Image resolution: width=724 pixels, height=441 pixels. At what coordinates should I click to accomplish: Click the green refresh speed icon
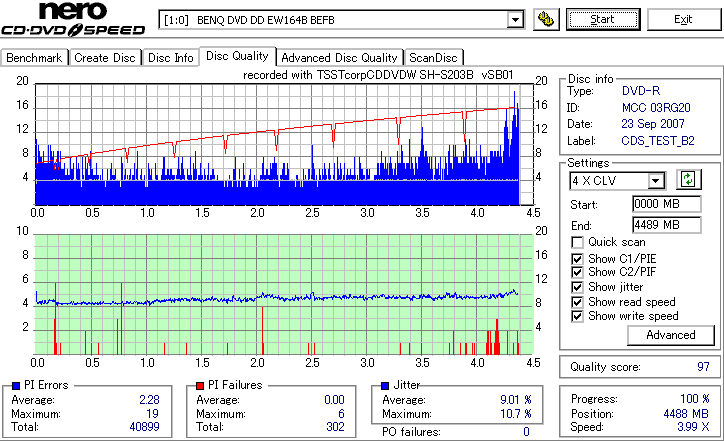tap(688, 179)
